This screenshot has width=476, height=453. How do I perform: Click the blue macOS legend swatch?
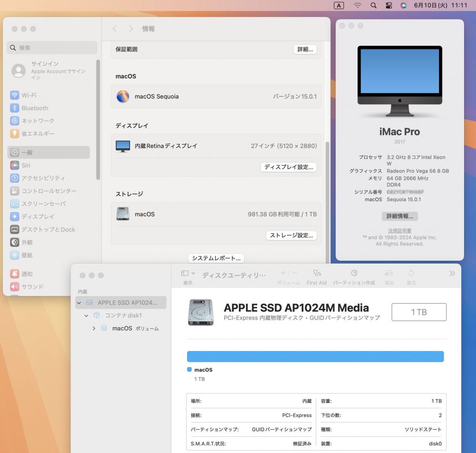click(189, 370)
